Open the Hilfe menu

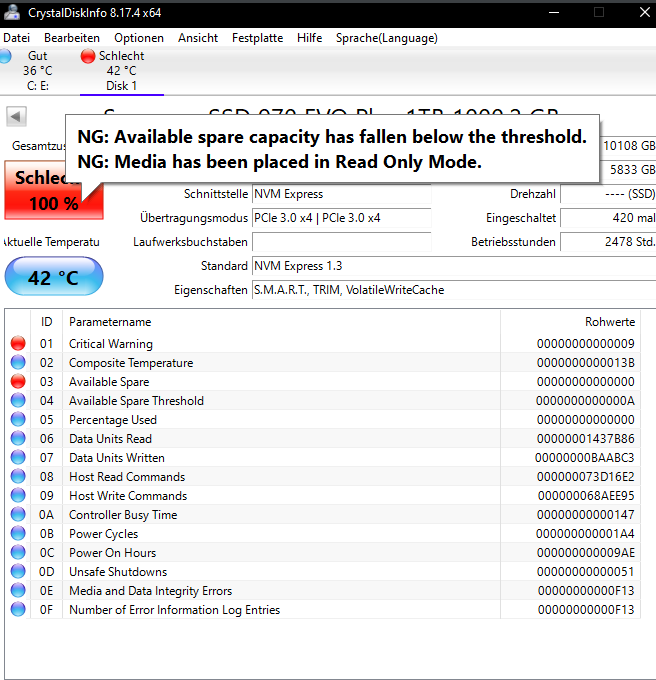pos(310,38)
